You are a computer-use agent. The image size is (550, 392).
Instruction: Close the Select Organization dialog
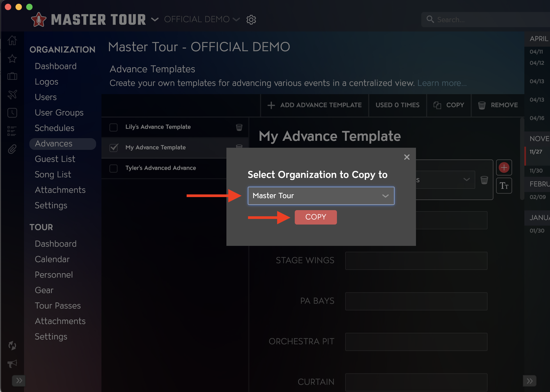coord(407,157)
